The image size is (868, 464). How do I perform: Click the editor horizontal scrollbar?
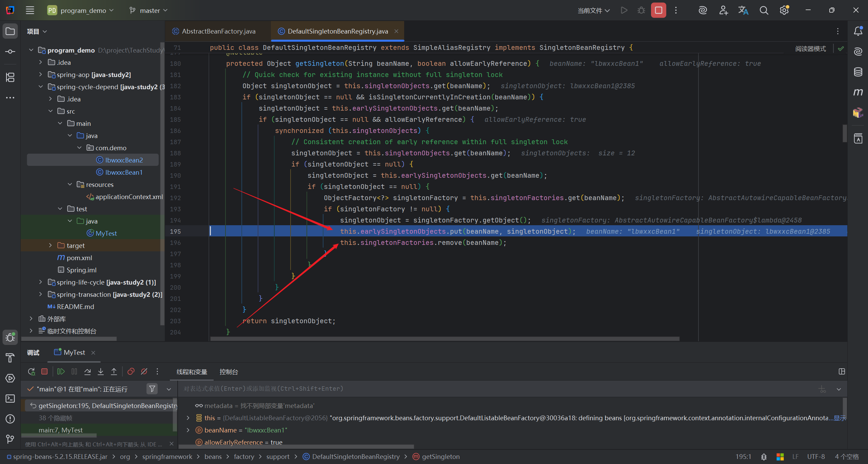(x=444, y=339)
